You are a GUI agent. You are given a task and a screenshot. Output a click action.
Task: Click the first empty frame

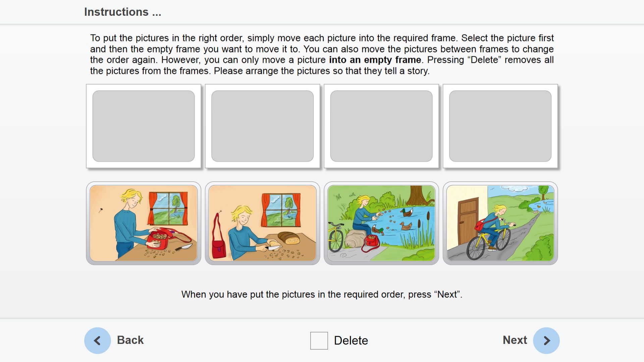[x=144, y=126]
